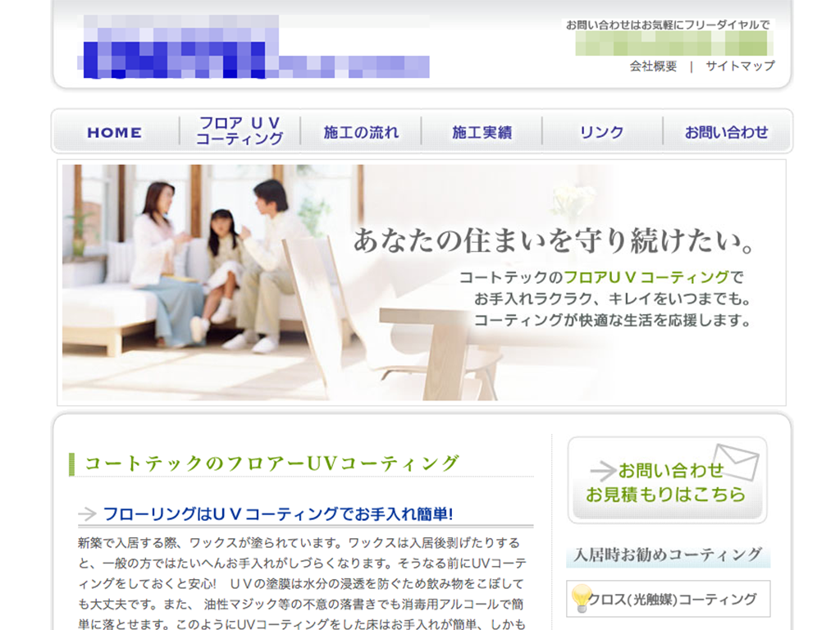Screen dimensions: 840x630
Task: Click the お見積もりはこちら button text
Action: (x=665, y=495)
